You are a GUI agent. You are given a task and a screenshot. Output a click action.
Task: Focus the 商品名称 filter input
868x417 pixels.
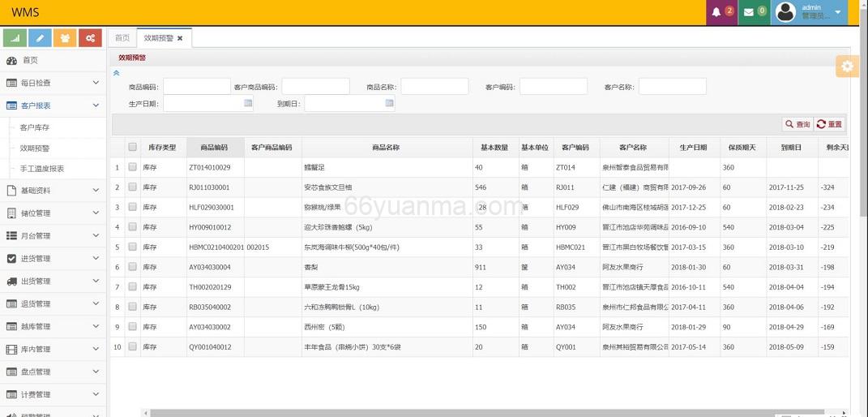434,87
